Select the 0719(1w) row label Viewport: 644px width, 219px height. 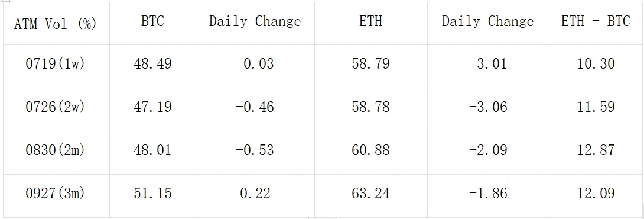[56, 66]
